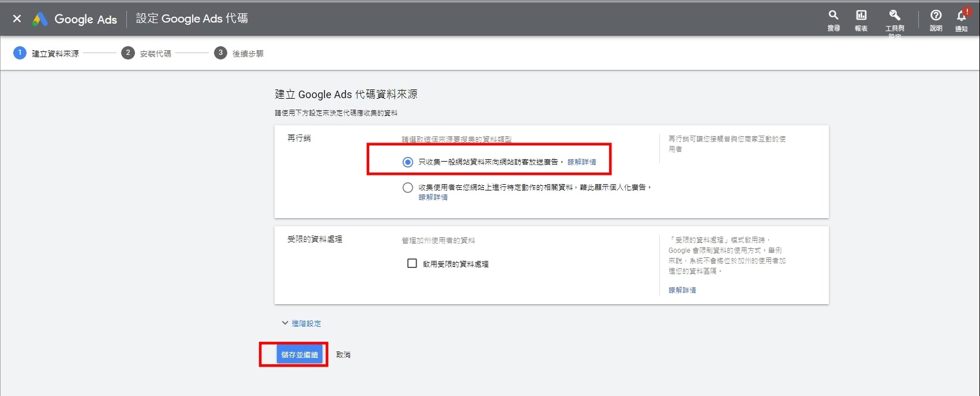Image resolution: width=980 pixels, height=396 pixels.
Task: Click header title 設定 Google Ads 代碼
Action: pyautogui.click(x=192, y=18)
